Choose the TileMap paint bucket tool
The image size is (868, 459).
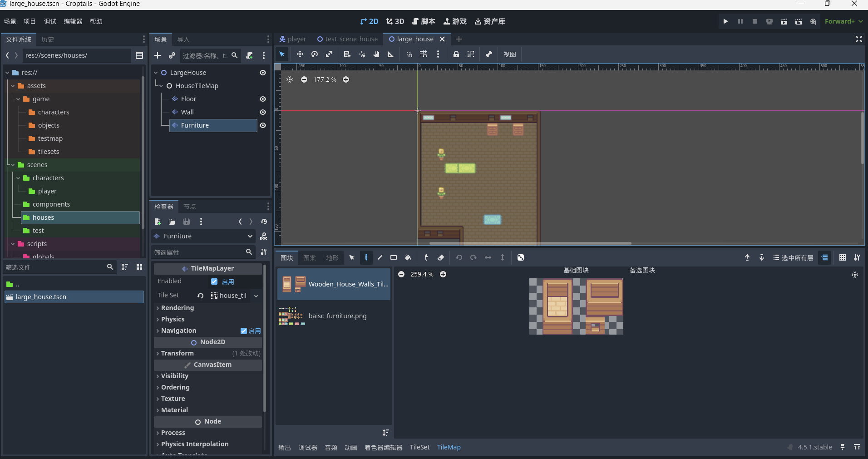408,258
